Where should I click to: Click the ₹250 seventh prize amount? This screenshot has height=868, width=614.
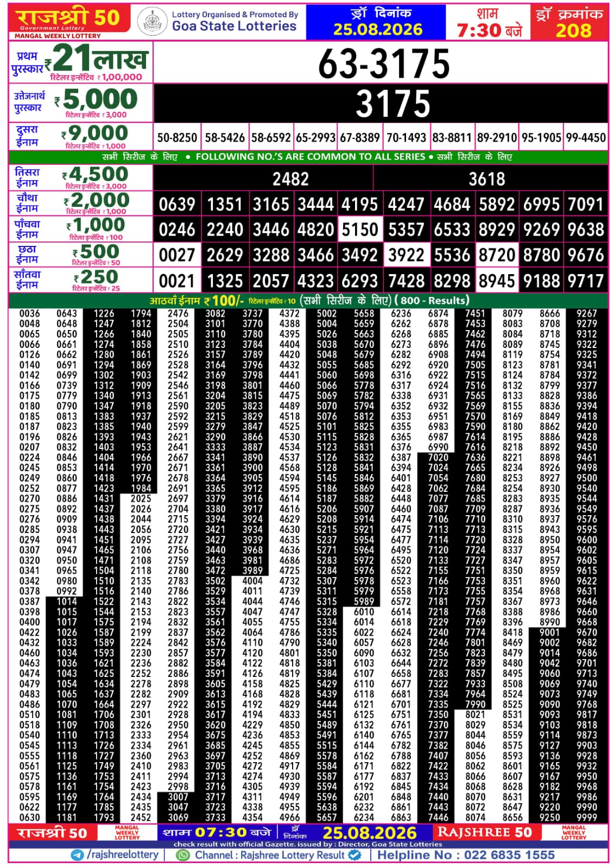coord(96,277)
